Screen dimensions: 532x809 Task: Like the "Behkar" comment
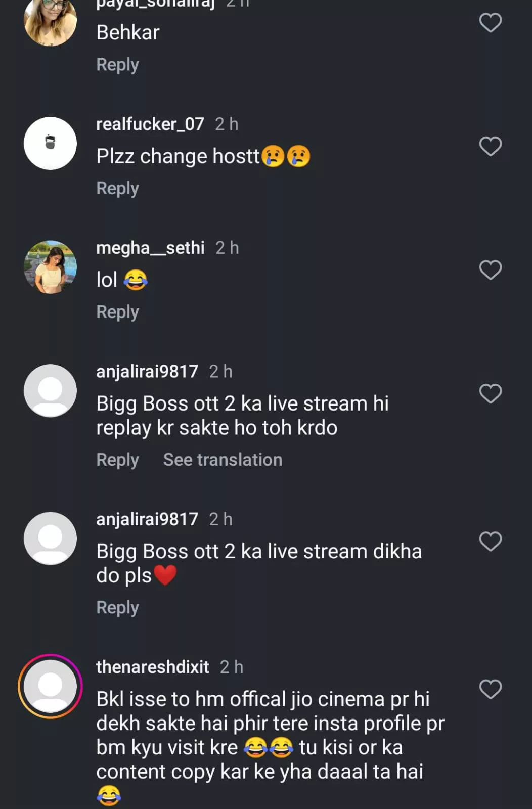tap(490, 23)
